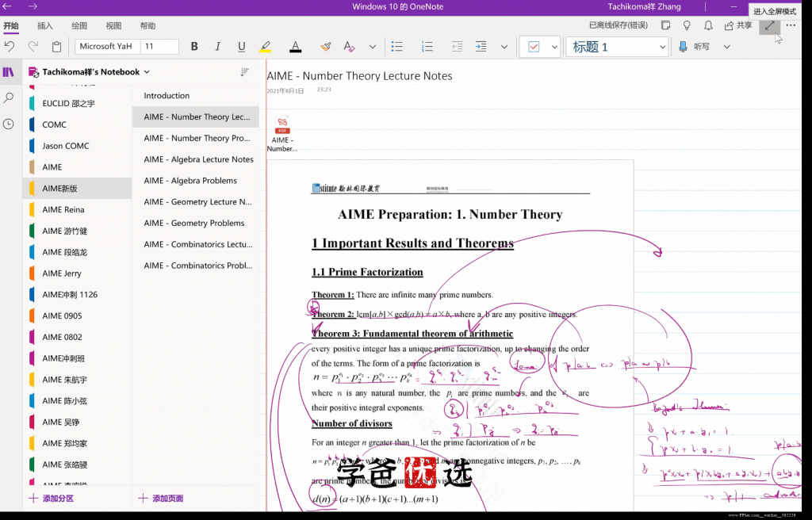This screenshot has width=812, height=520.
Task: Click the page date 2021年8月1日
Action: [285, 90]
